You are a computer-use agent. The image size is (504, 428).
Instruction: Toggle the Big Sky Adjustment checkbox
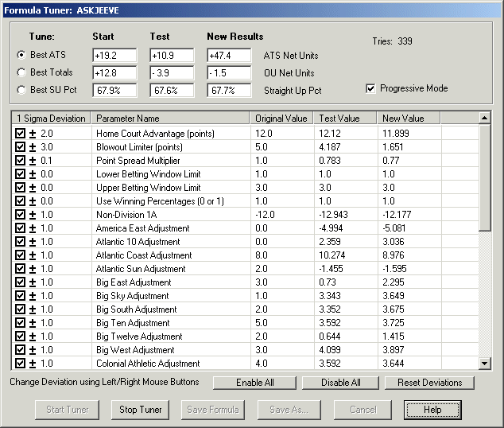[x=20, y=295]
